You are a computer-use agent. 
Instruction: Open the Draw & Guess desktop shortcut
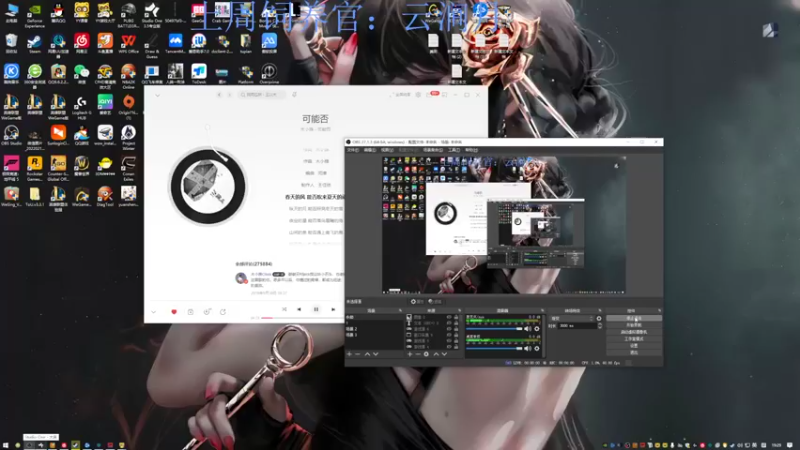152,46
